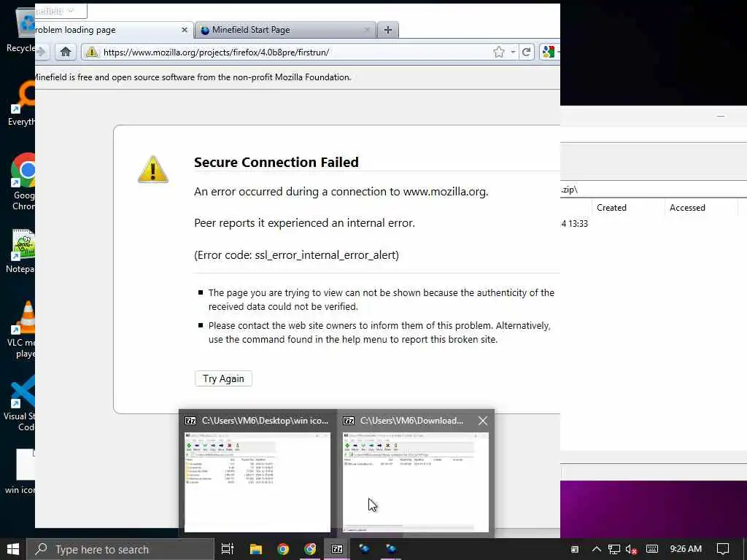Click the taskbar search box
Screen dimensions: 747x560
(x=120, y=549)
